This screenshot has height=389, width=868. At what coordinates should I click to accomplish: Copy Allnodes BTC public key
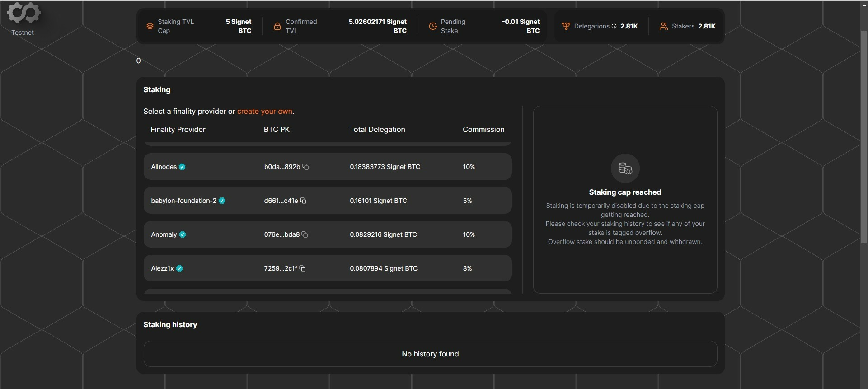point(305,167)
